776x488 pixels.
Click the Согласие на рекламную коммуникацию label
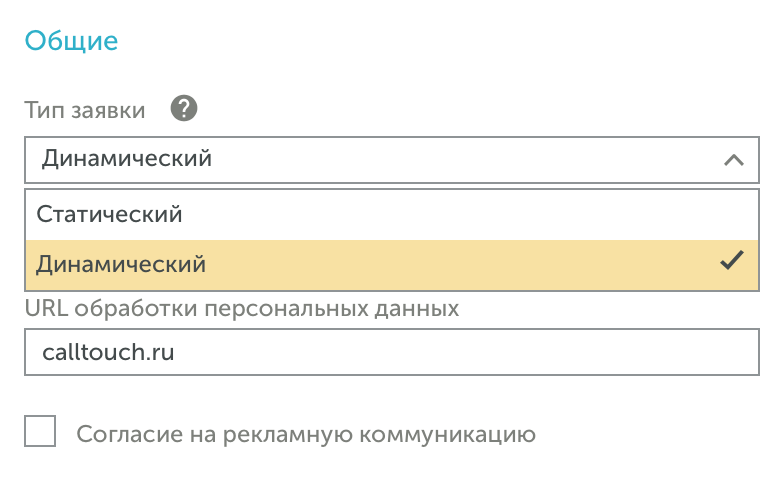coord(307,434)
